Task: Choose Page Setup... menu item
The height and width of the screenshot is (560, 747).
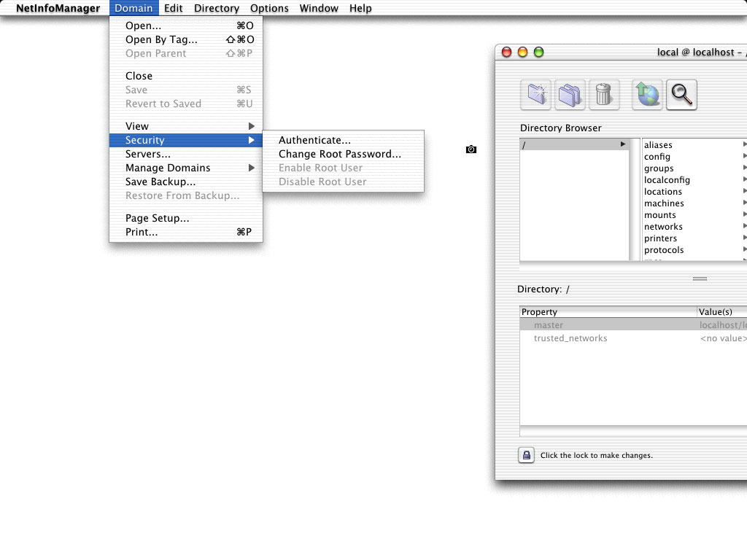Action: [186, 218]
